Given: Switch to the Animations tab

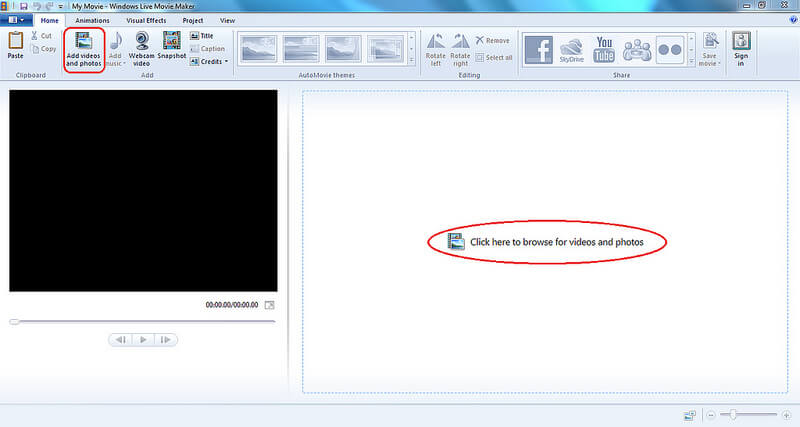Looking at the screenshot, I should tap(92, 20).
